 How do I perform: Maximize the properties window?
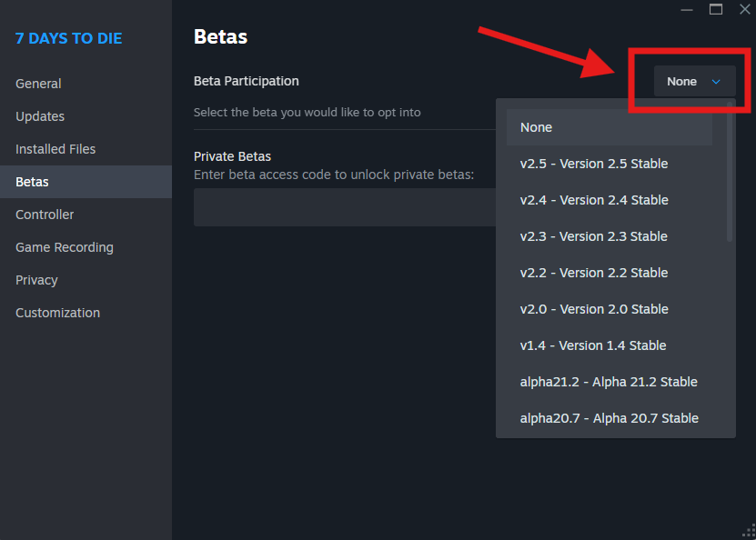(x=715, y=10)
